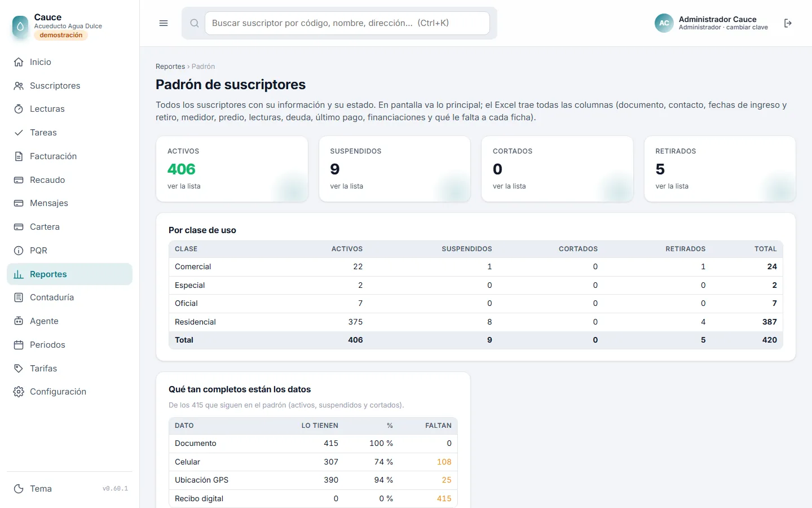This screenshot has width=812, height=508.
Task: Open 'ver la lista' under Activos
Action: click(x=184, y=186)
